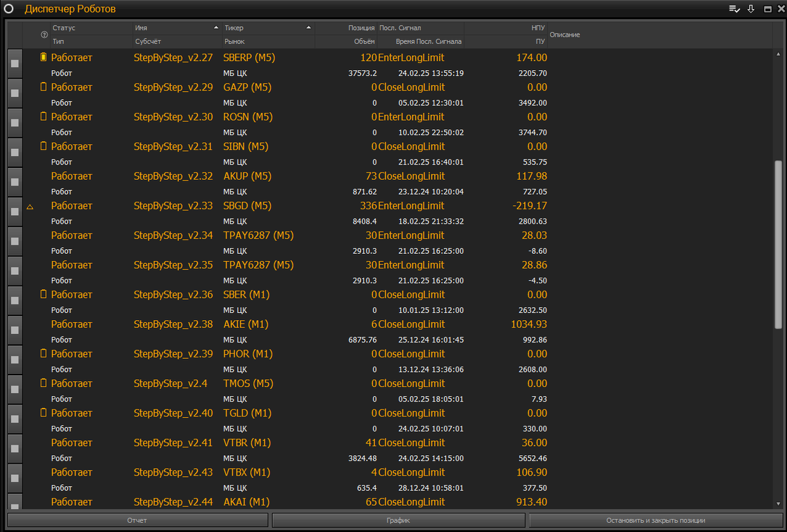Viewport: 787px width, 532px height.
Task: Stop the StepByStep_v2.4 TMOS robot
Action: pos(14,390)
